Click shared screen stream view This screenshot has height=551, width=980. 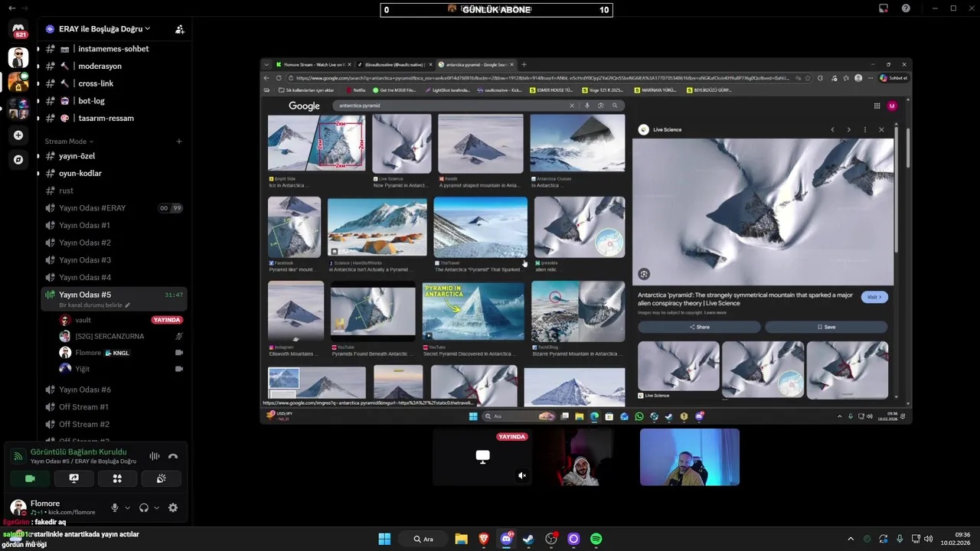pyautogui.click(x=586, y=241)
